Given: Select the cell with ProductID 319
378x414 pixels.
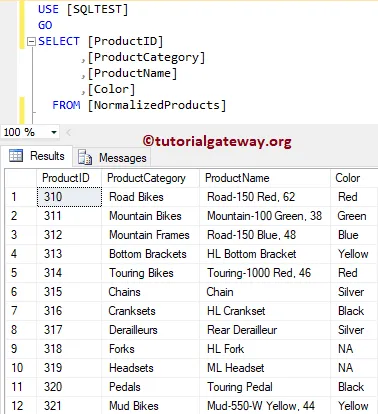Looking at the screenshot, I should (69, 368).
